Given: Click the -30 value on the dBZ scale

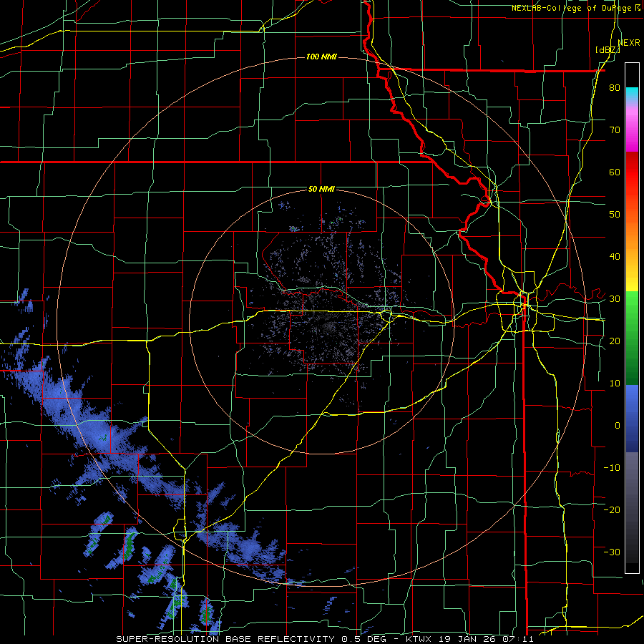Looking at the screenshot, I should point(612,552).
